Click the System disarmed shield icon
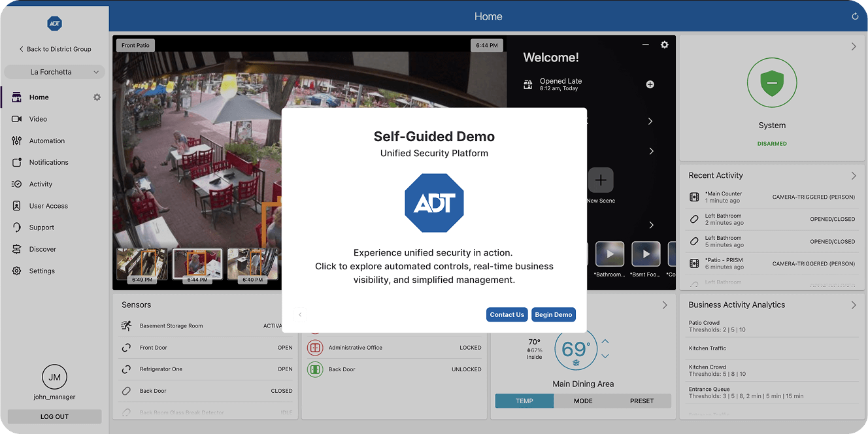This screenshot has height=434, width=868. [772, 84]
